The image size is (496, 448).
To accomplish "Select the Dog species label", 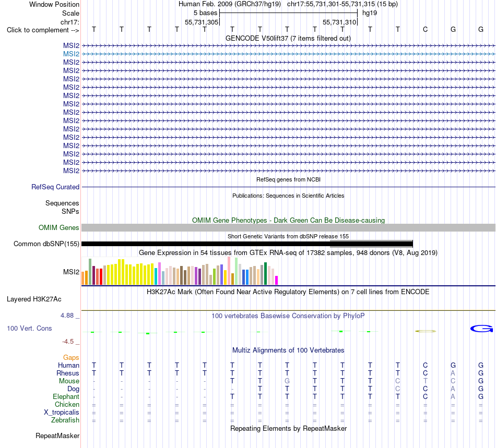I will [x=74, y=389].
